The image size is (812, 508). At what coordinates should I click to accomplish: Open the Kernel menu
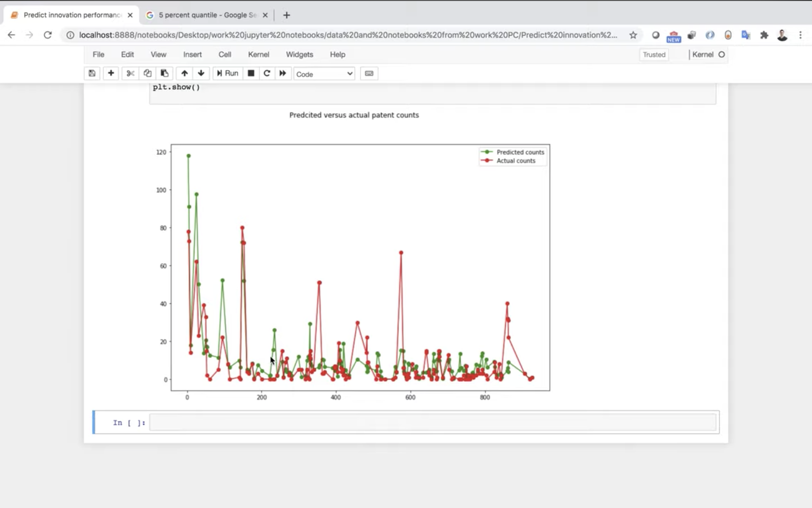pyautogui.click(x=258, y=54)
